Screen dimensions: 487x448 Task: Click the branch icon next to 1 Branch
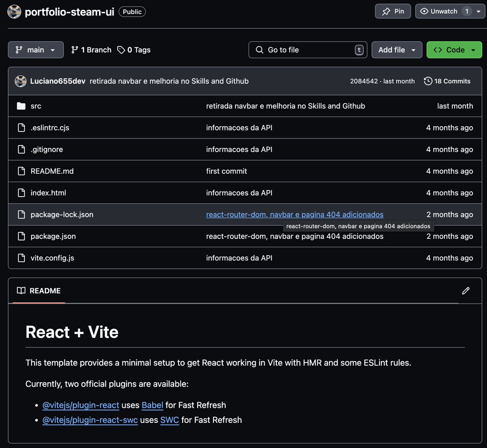[x=75, y=50]
